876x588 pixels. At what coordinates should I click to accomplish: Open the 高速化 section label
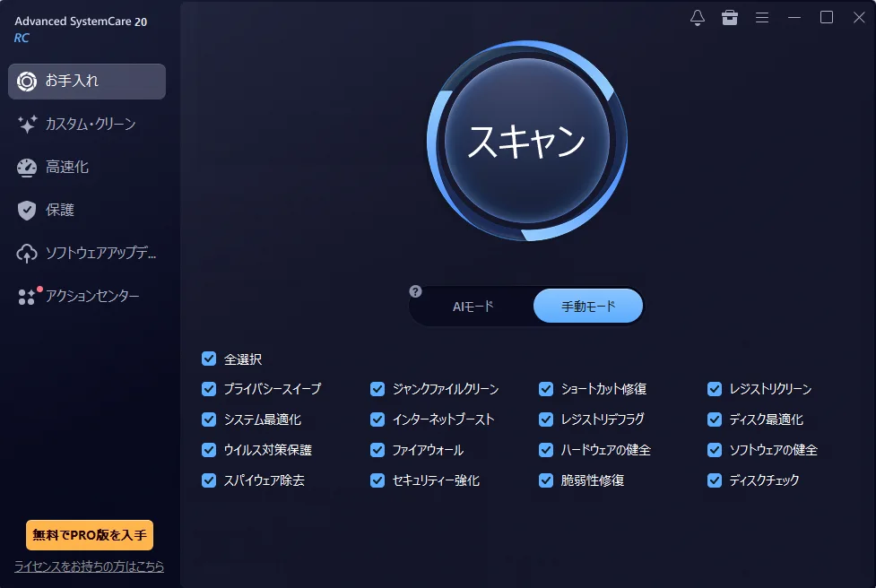(x=67, y=167)
